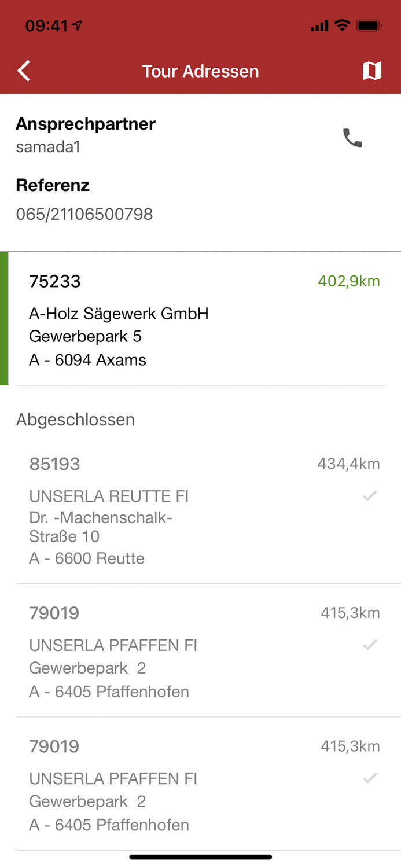Select the Tour Adressen title
The image size is (401, 868).
click(x=200, y=71)
